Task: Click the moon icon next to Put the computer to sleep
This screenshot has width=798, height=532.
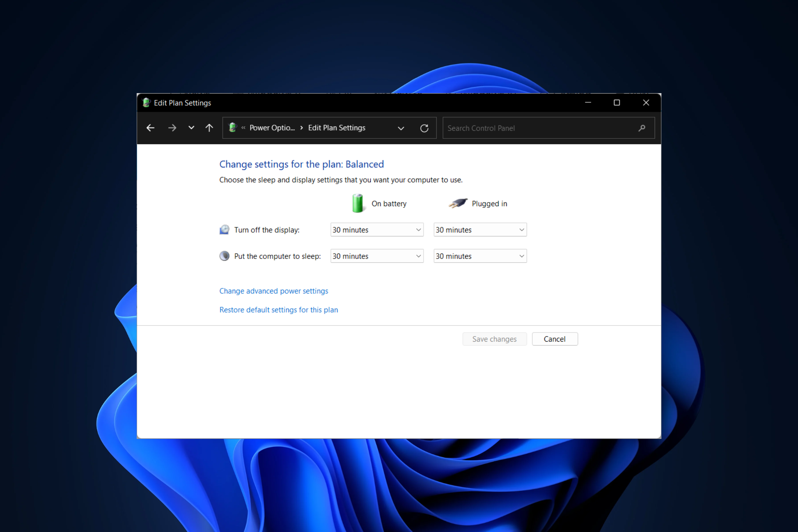Action: pyautogui.click(x=224, y=256)
